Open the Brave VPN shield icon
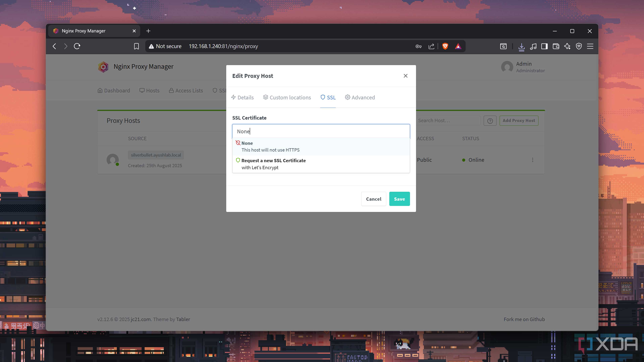Screen dimensions: 644x362 click(579, 46)
